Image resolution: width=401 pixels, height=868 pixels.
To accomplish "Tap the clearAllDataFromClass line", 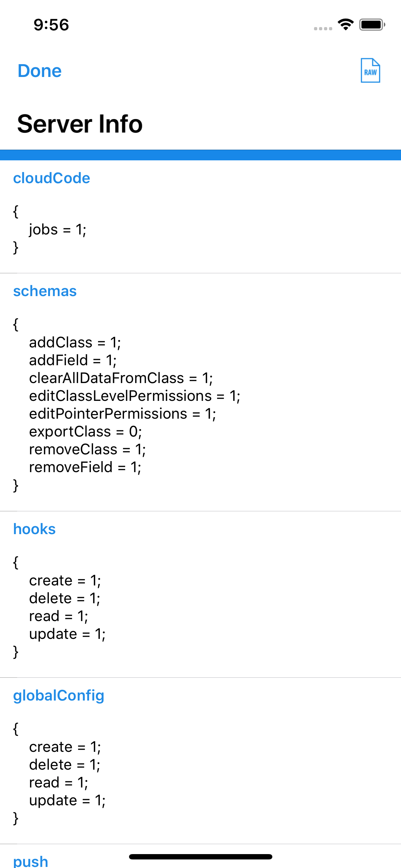I will pos(121,378).
